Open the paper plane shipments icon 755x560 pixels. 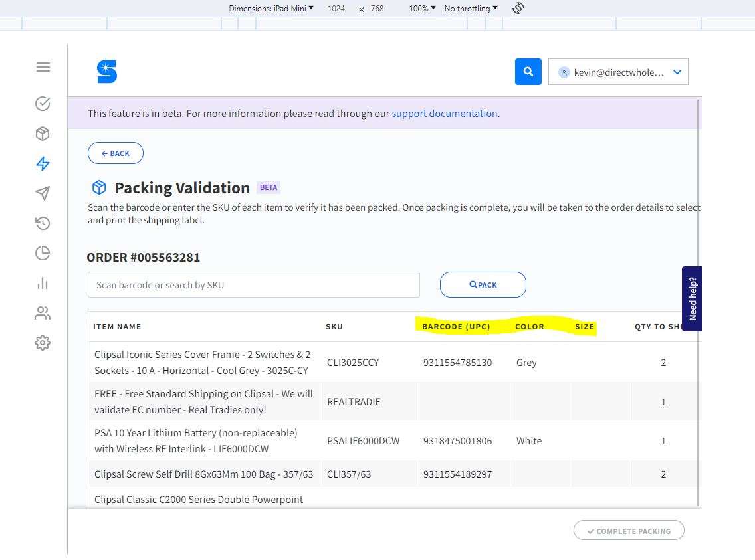coord(43,193)
